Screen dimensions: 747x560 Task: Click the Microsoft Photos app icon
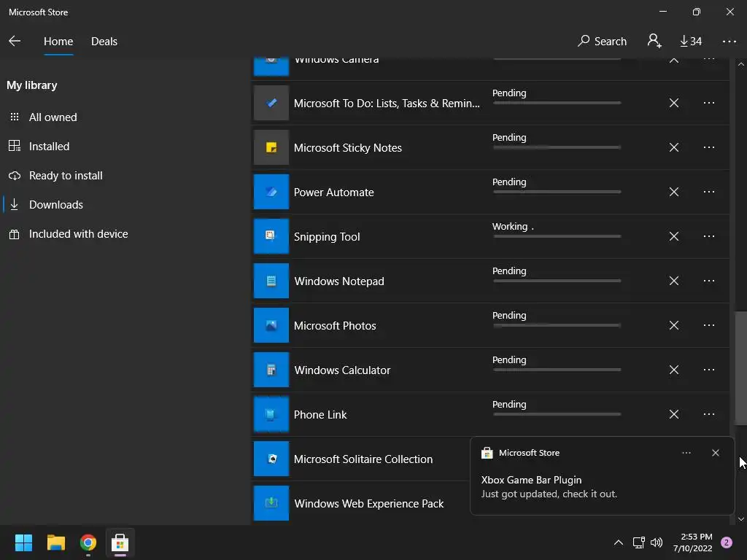coord(271,325)
